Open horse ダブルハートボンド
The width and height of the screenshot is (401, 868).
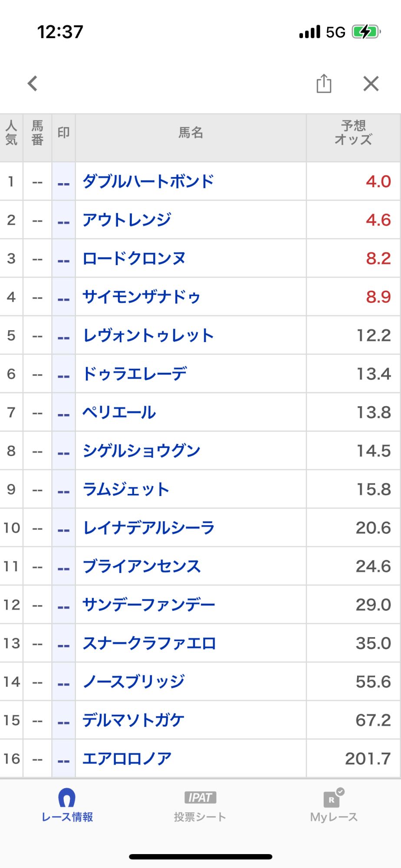click(148, 181)
